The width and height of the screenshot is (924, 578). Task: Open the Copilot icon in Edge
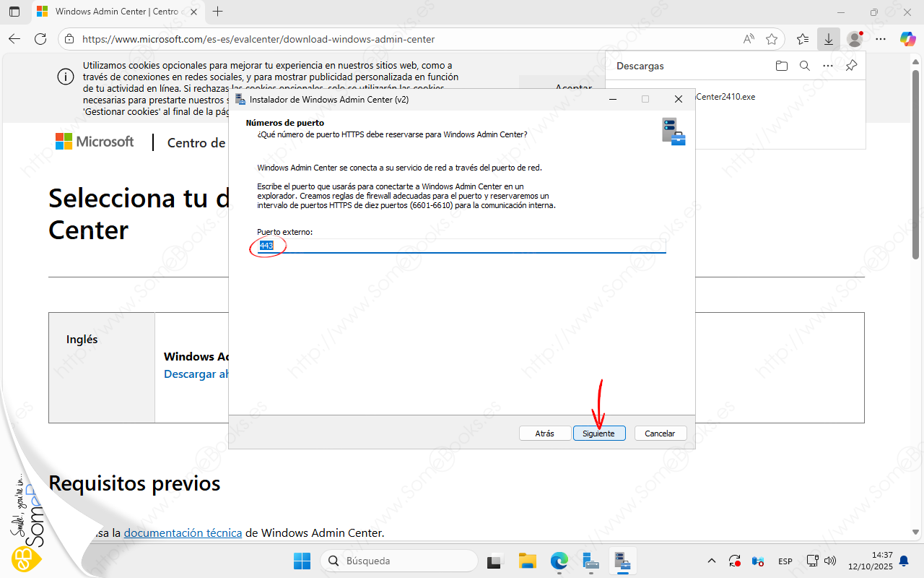pyautogui.click(x=907, y=39)
